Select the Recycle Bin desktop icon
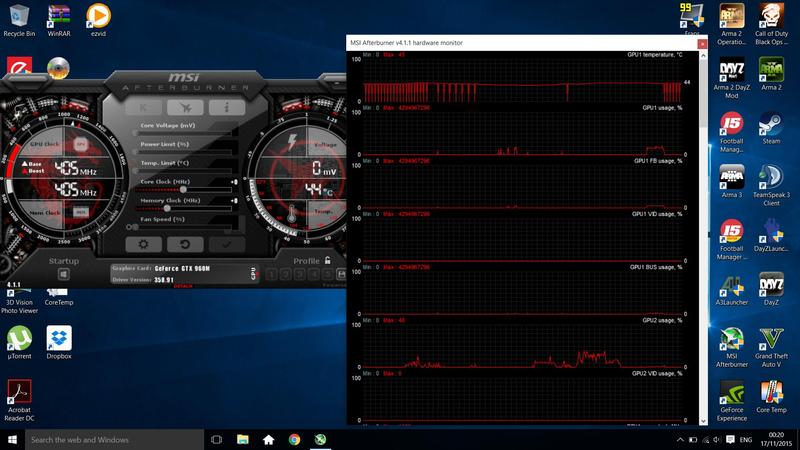This screenshot has height=450, width=800. [19, 21]
